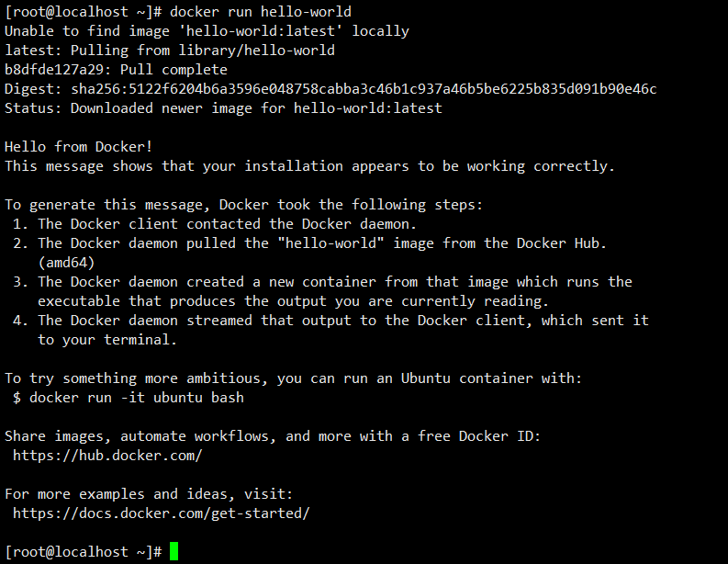Click the sha256 digest hash string

(x=364, y=89)
